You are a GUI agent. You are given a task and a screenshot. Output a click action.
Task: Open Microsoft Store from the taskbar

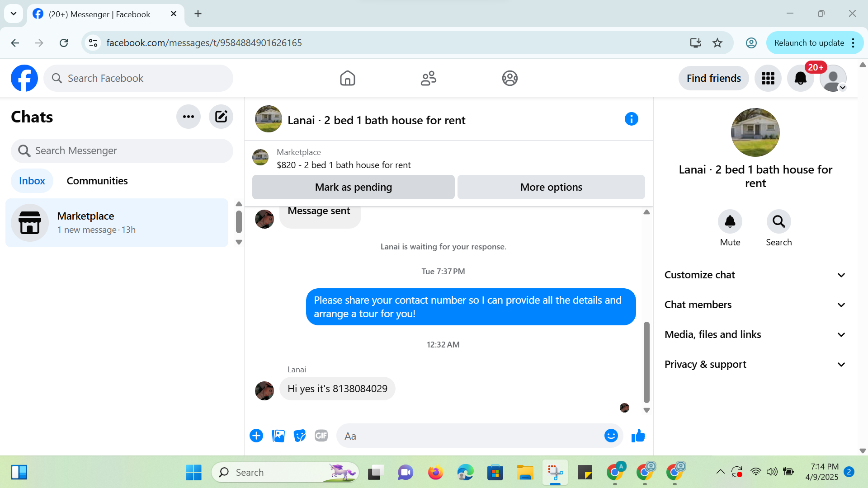tap(495, 473)
